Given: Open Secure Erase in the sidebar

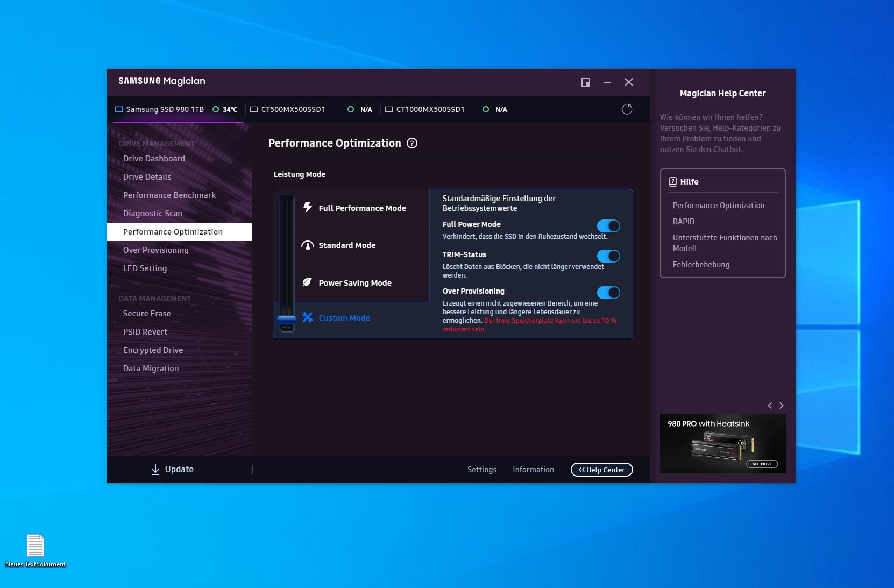Looking at the screenshot, I should [x=147, y=314].
